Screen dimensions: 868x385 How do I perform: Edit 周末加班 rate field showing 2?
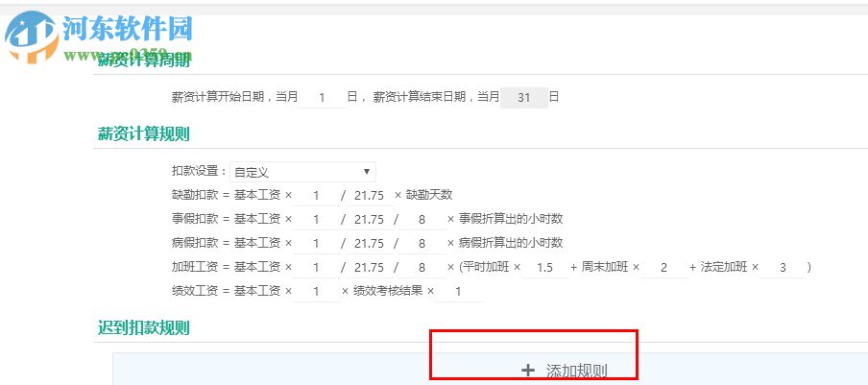pos(664,267)
